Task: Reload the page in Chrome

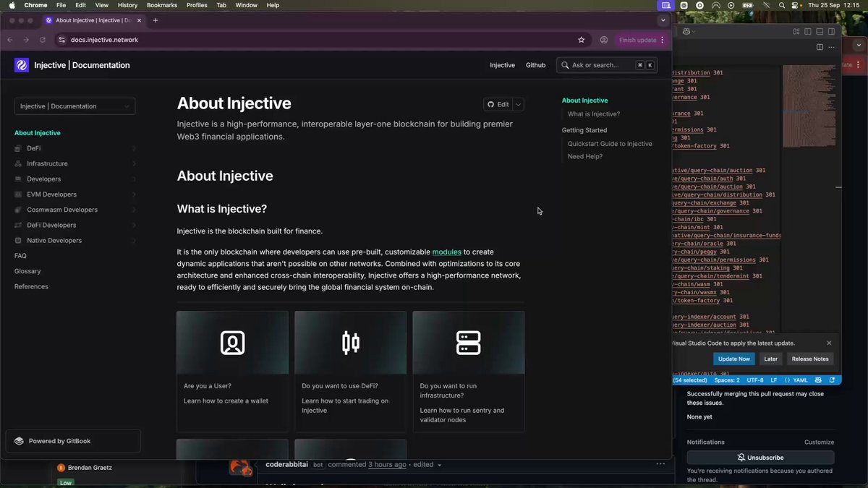Action: coord(43,40)
